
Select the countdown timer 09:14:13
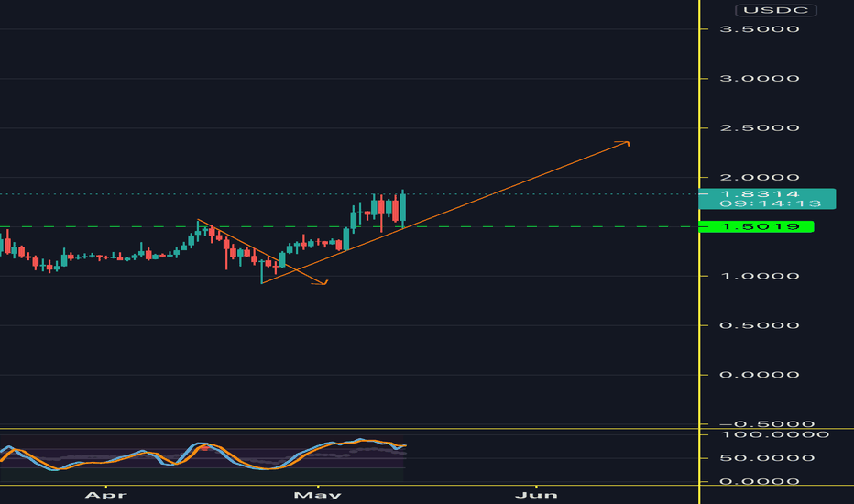[x=770, y=203]
